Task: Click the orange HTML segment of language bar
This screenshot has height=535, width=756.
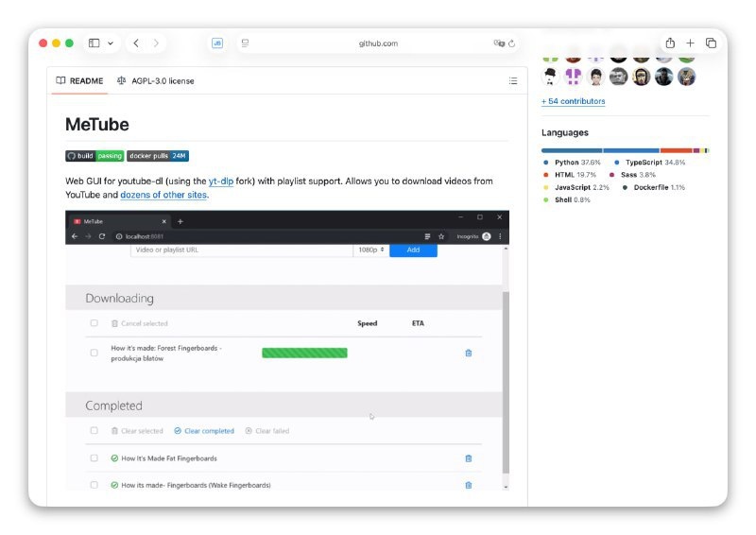Action: click(676, 151)
